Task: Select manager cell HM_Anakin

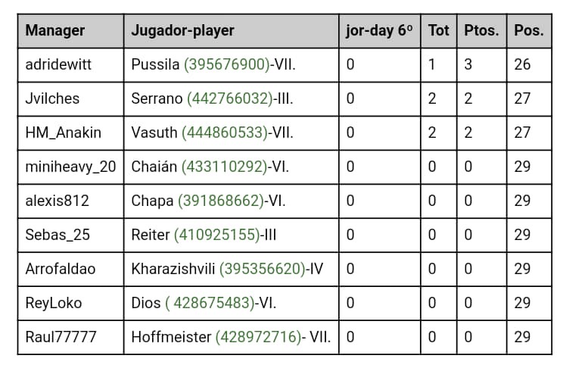Action: point(70,133)
